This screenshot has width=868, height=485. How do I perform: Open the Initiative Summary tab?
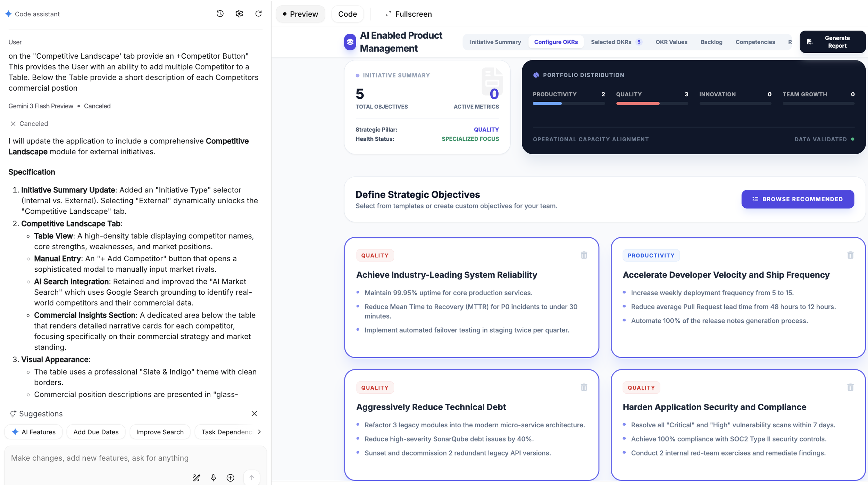point(495,42)
